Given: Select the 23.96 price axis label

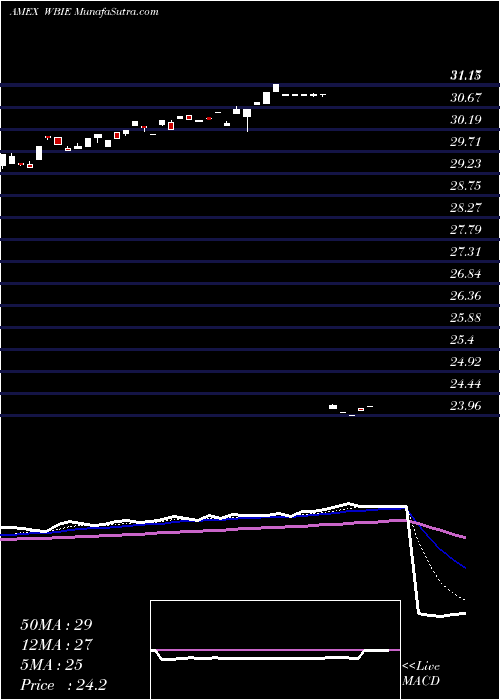Looking at the screenshot, I should [466, 406].
